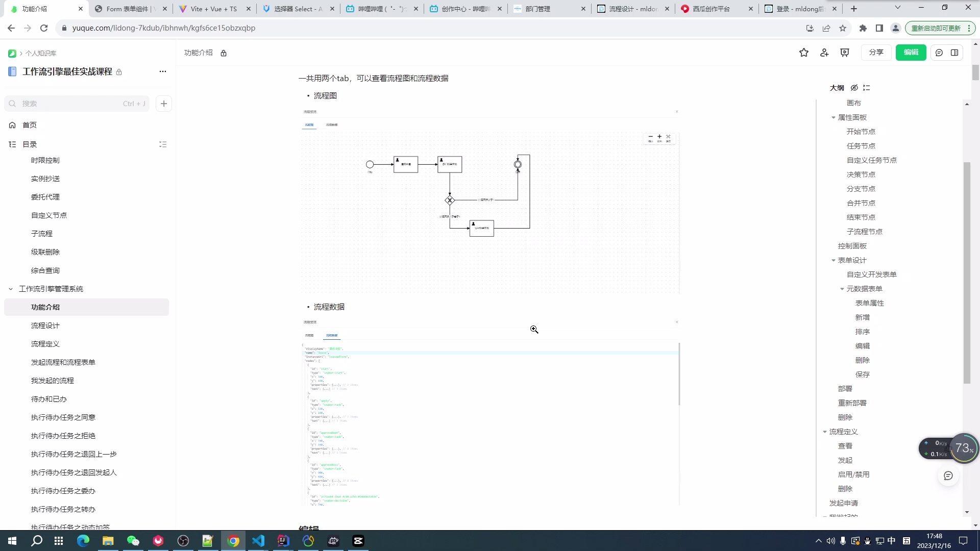The height and width of the screenshot is (551, 980).
Task: Click the outline panel vertical scrollbar
Action: [x=967, y=272]
